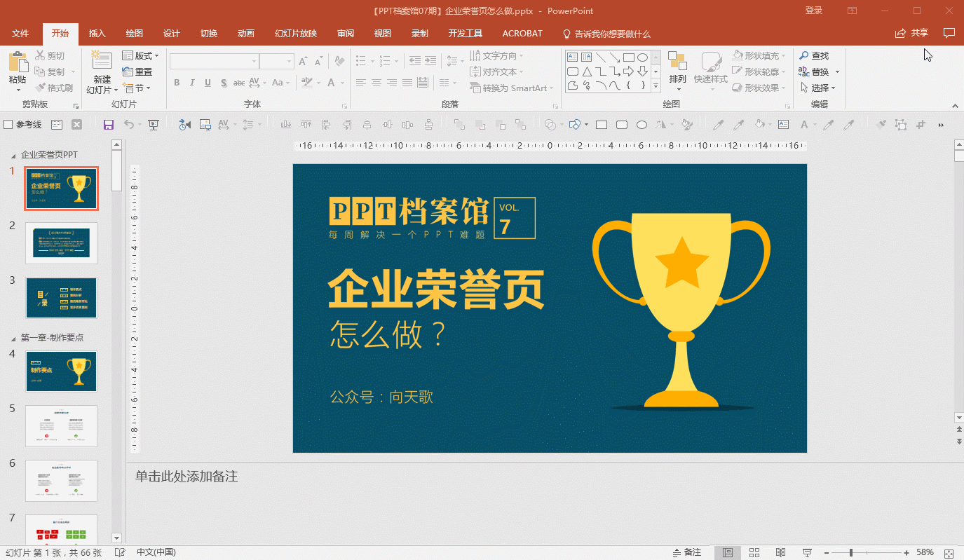Click the New Slide (新建幻灯片) icon

(102, 62)
